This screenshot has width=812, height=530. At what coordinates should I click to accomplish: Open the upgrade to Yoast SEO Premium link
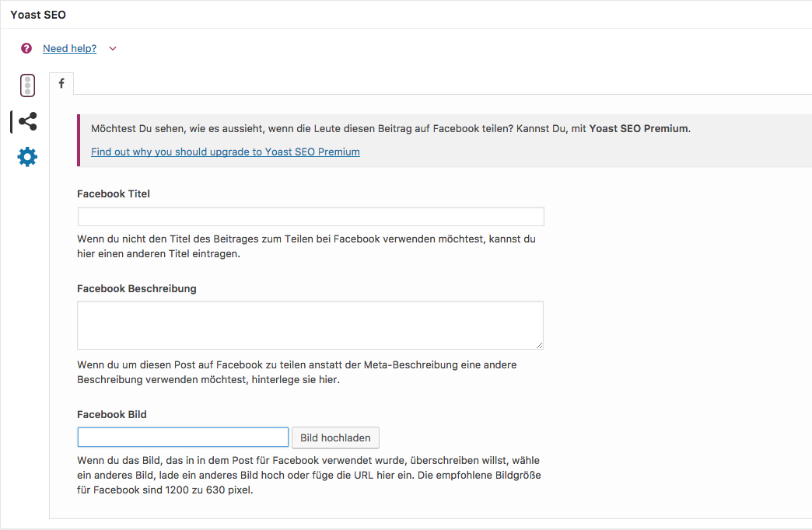pyautogui.click(x=226, y=152)
